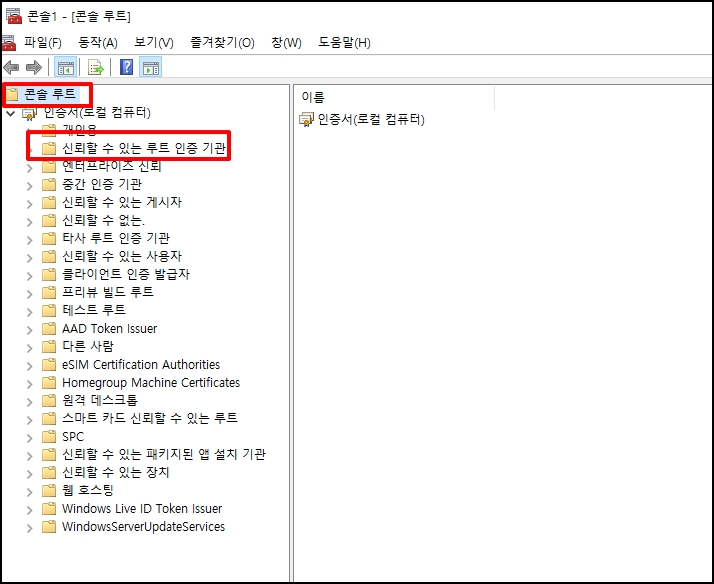Expand the 원격 데스크톱 node chevron
714x584 pixels.
click(x=30, y=402)
